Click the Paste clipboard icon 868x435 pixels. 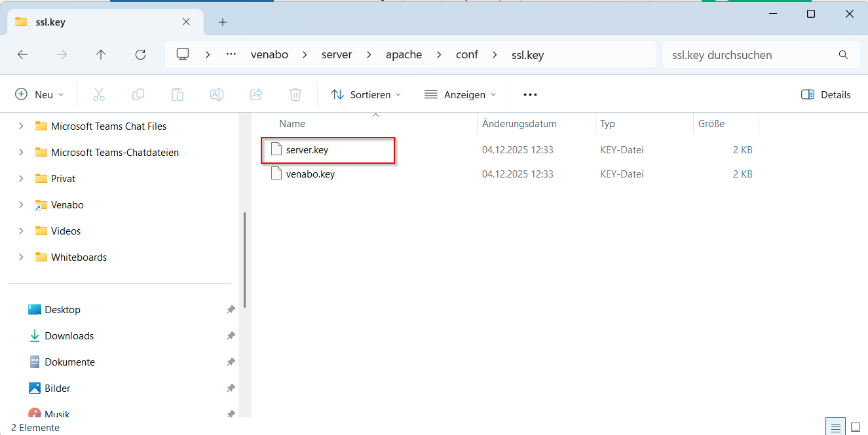click(x=178, y=94)
